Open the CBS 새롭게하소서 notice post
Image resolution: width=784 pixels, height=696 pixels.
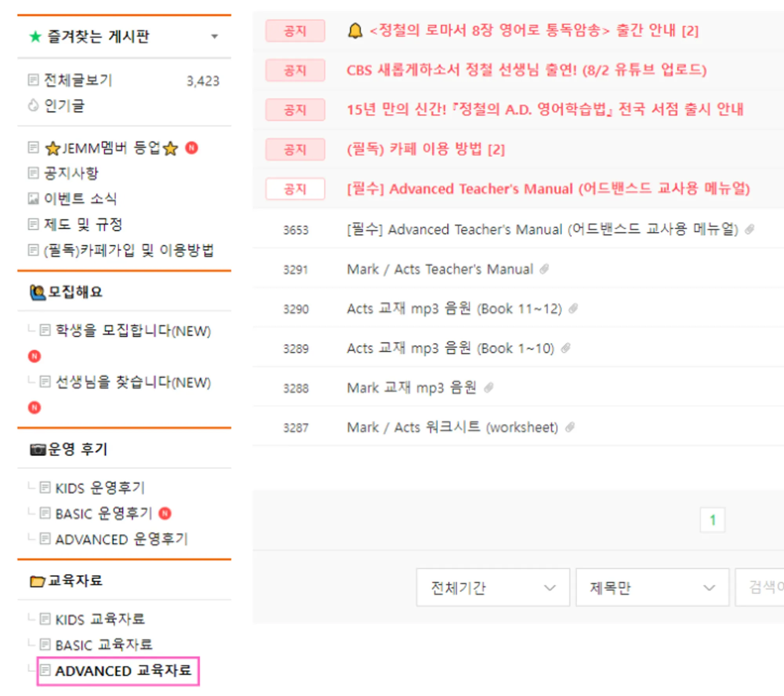526,71
